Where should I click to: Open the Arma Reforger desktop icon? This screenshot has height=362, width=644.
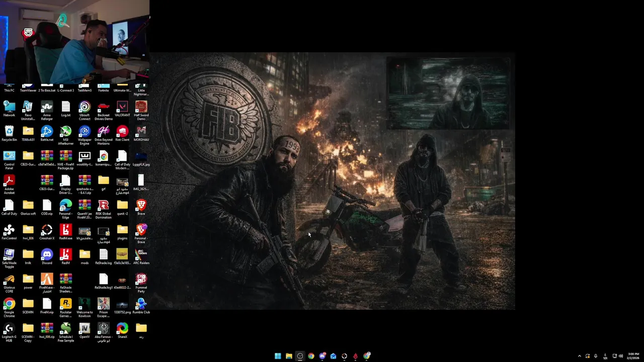point(47,111)
